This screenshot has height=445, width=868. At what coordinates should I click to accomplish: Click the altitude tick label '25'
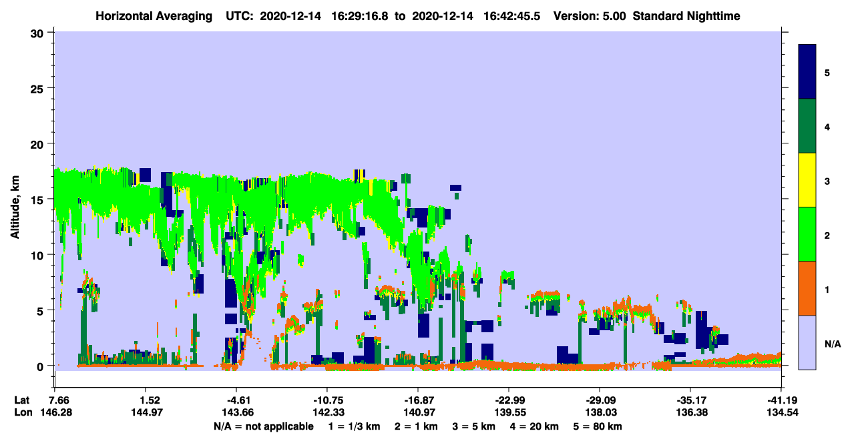(x=38, y=88)
